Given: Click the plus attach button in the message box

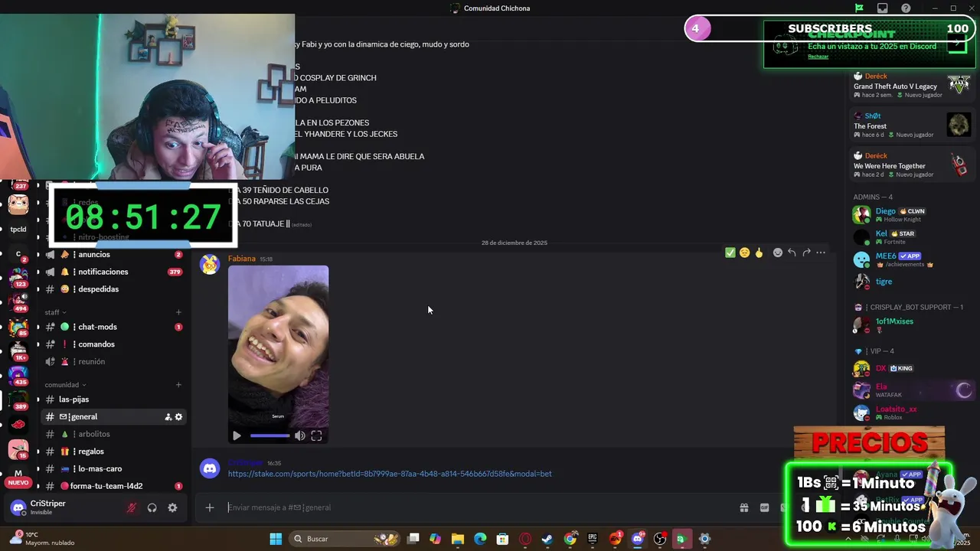Looking at the screenshot, I should [209, 507].
